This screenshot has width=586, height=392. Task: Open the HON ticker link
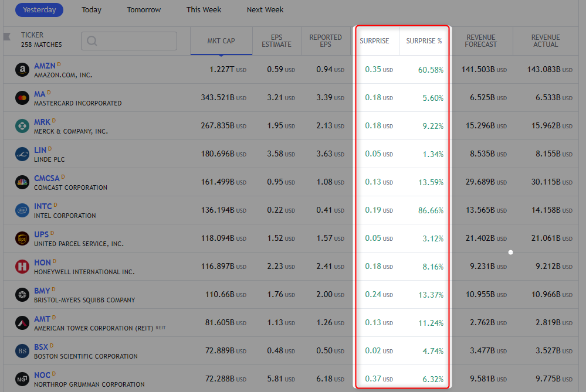tap(42, 263)
